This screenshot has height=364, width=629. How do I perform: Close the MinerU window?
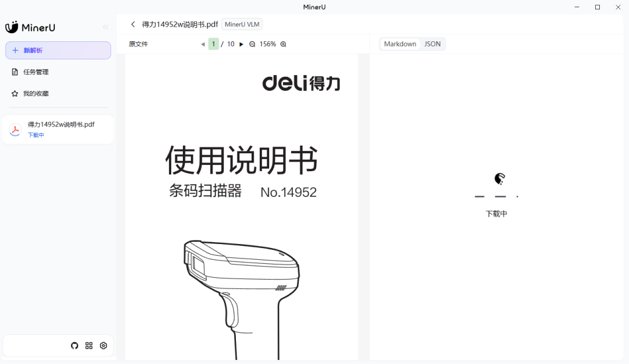click(x=618, y=7)
